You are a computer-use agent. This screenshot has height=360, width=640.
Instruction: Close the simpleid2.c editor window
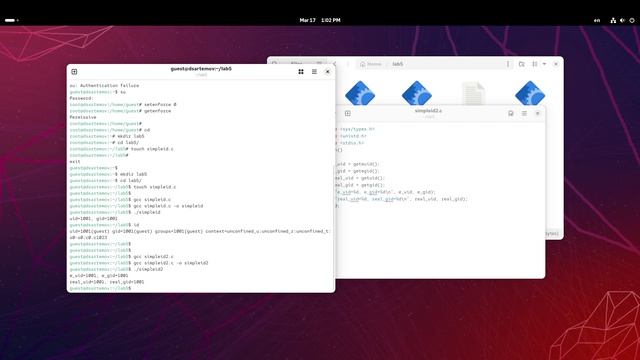point(538,113)
